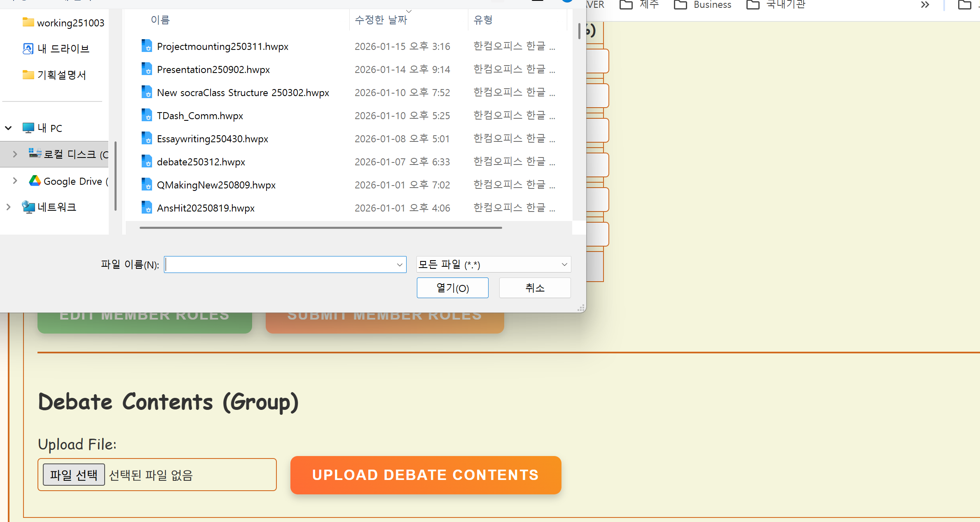
Task: Open the 기획설명서 folder
Action: 61,75
